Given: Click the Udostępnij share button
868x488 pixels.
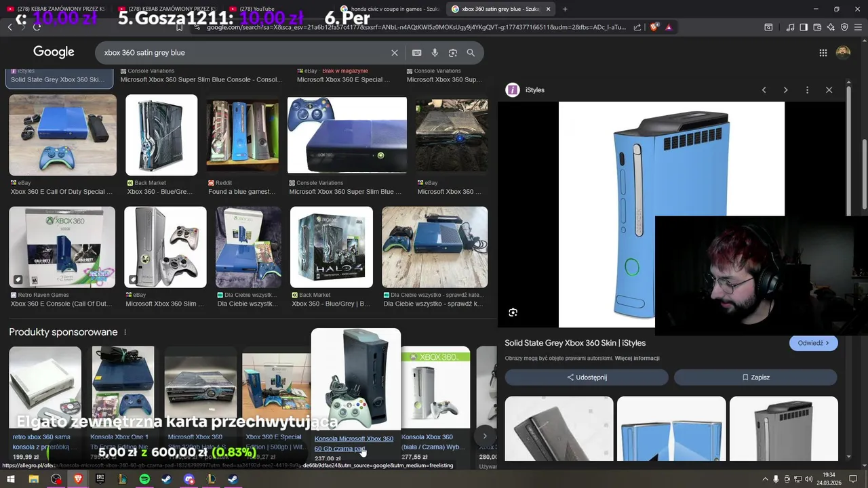Looking at the screenshot, I should 587,378.
